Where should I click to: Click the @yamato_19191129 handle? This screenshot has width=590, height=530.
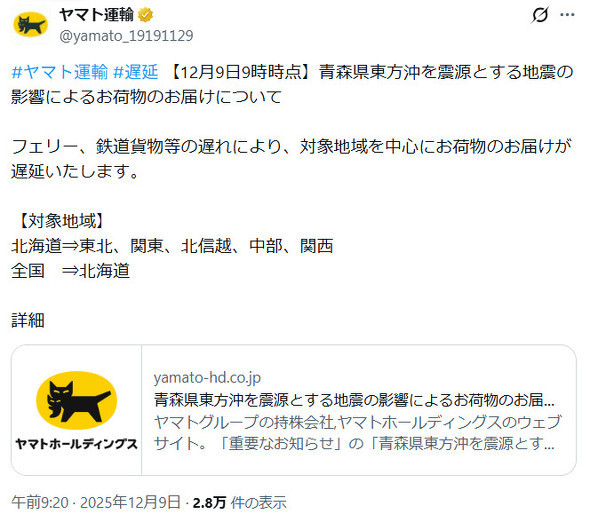(126, 36)
